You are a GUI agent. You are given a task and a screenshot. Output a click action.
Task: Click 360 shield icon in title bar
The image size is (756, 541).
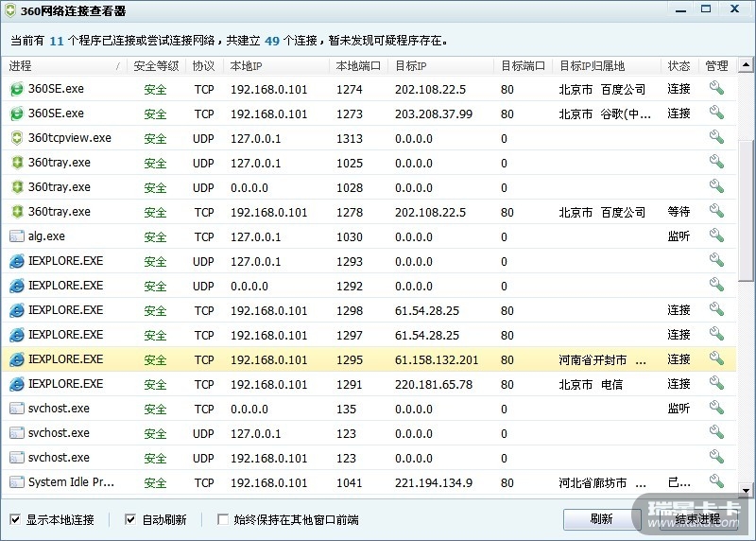(x=9, y=10)
